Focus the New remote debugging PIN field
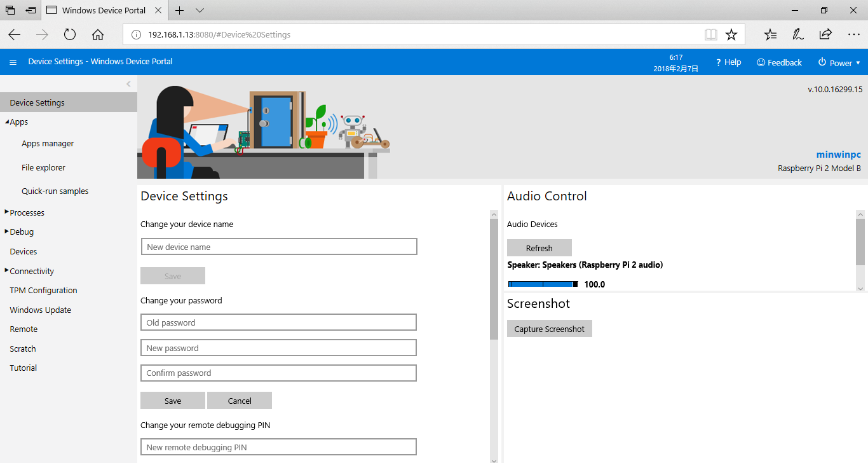The image size is (868, 463). 278,447
